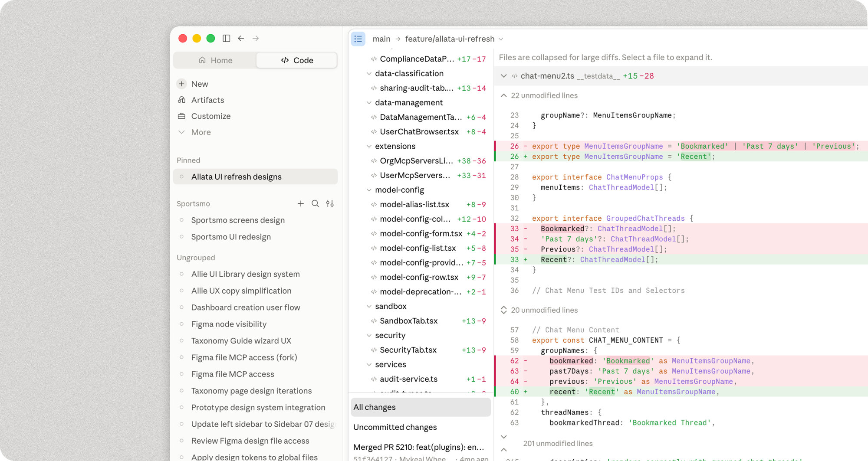Open Allie UI Library design system
This screenshot has width=868, height=461.
click(255, 274)
